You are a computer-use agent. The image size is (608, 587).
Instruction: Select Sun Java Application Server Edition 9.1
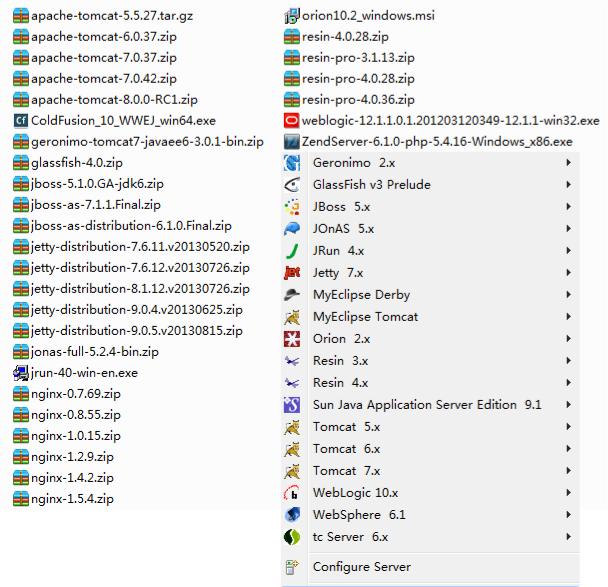pyautogui.click(x=426, y=405)
